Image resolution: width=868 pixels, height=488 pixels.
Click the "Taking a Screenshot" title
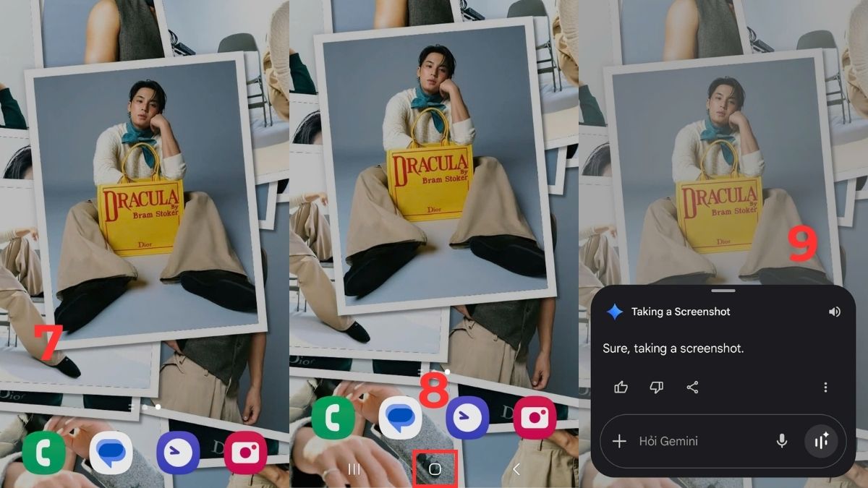[681, 312]
